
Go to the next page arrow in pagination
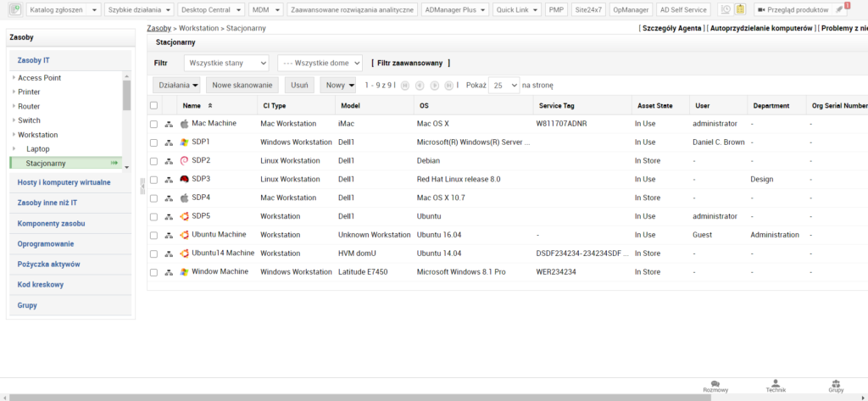tap(435, 86)
